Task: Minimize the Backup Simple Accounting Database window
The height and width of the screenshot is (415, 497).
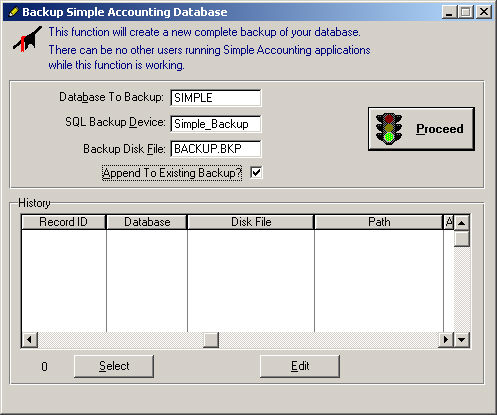Action: point(449,12)
